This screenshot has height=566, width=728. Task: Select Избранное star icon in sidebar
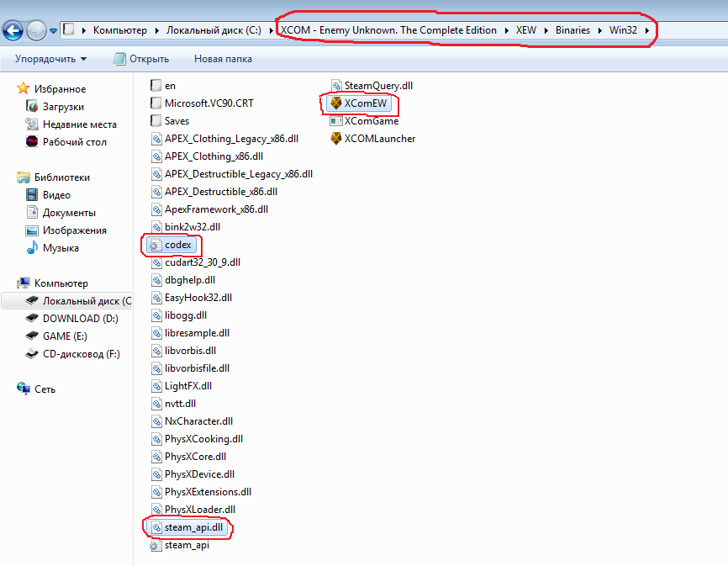click(24, 88)
